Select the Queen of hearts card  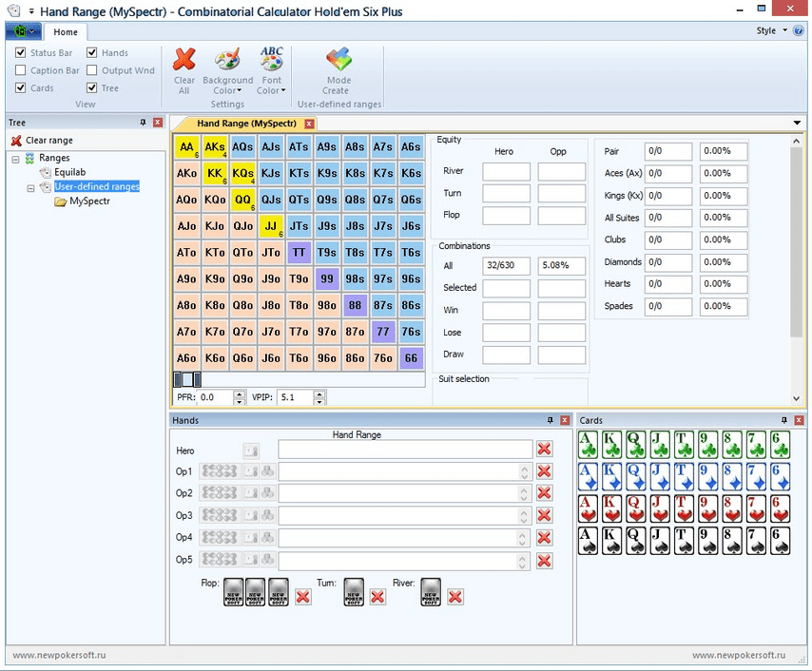pyautogui.click(x=636, y=508)
